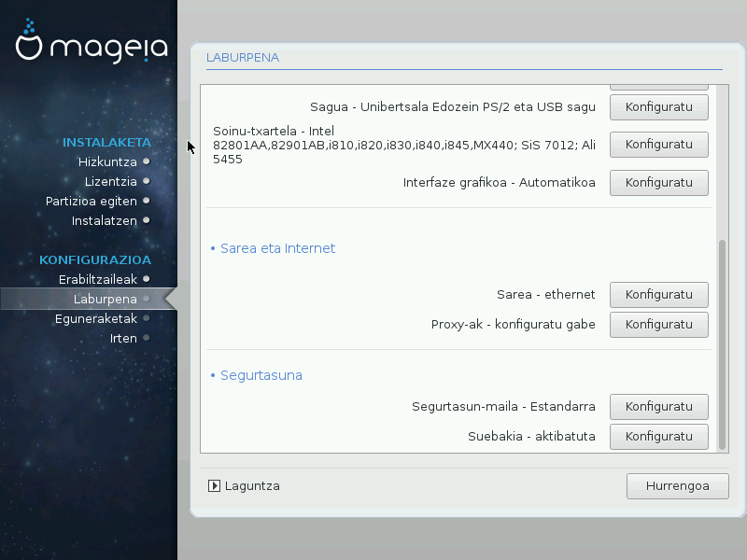The width and height of the screenshot is (747, 560).
Task: Click the Instalatzen step bullet
Action: coord(146,221)
